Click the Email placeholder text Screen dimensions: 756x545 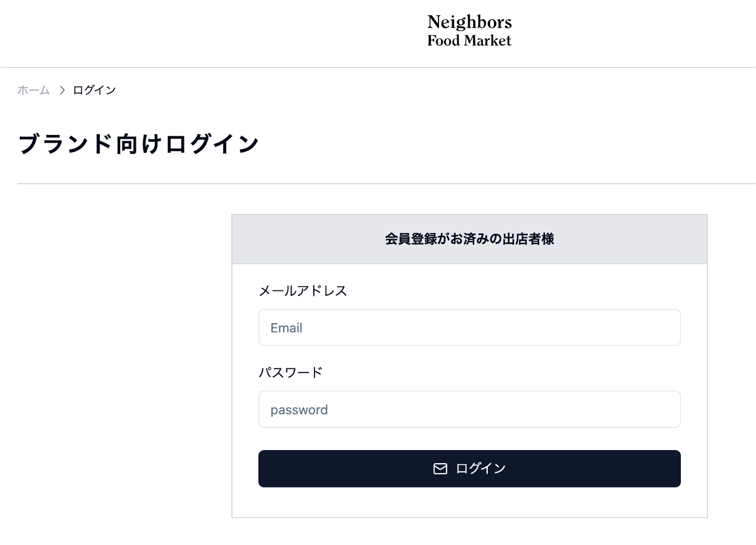point(286,328)
